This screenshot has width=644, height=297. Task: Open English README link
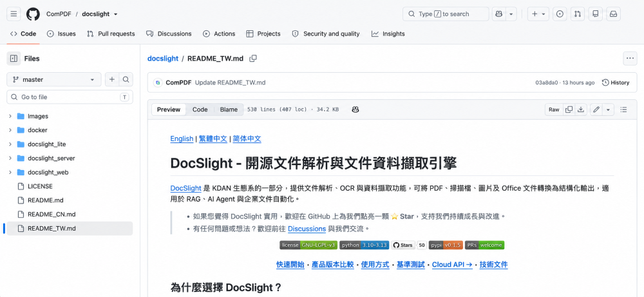(x=182, y=139)
